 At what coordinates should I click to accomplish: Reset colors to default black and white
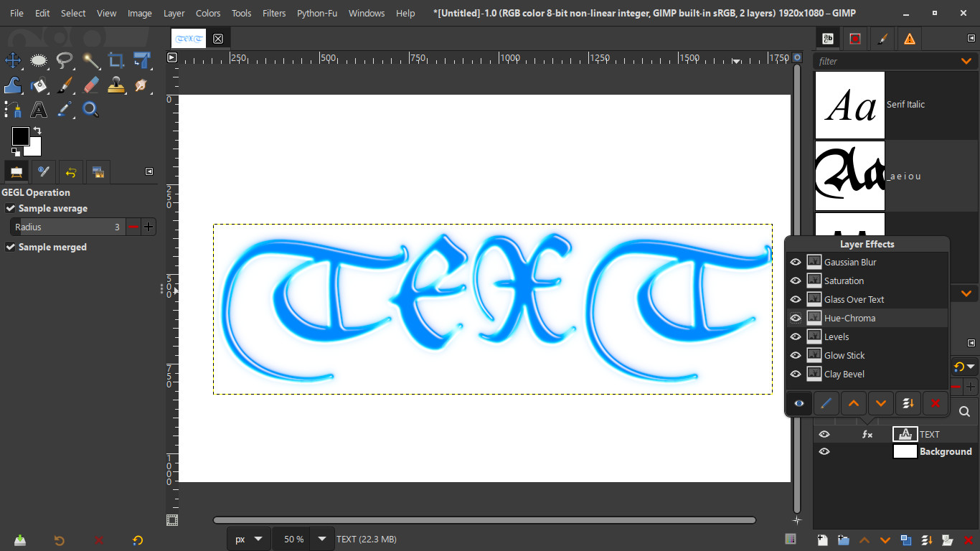(16, 151)
